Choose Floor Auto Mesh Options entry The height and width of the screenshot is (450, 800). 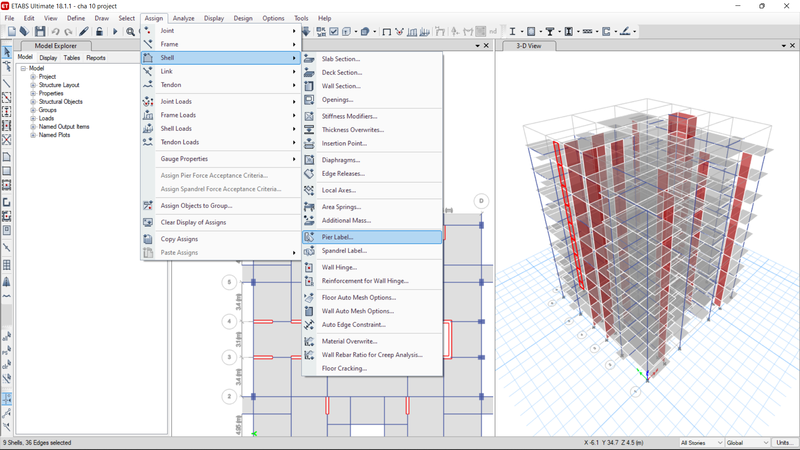pyautogui.click(x=372, y=297)
